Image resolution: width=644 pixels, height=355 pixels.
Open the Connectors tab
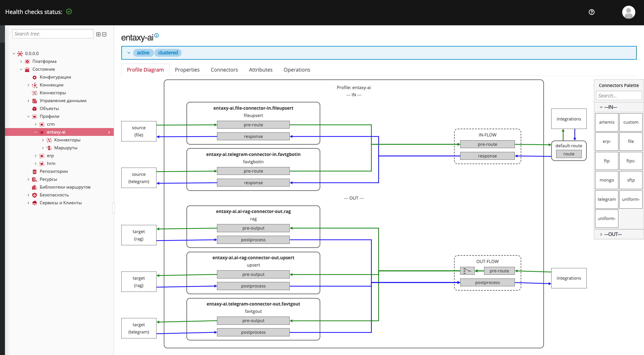[224, 70]
